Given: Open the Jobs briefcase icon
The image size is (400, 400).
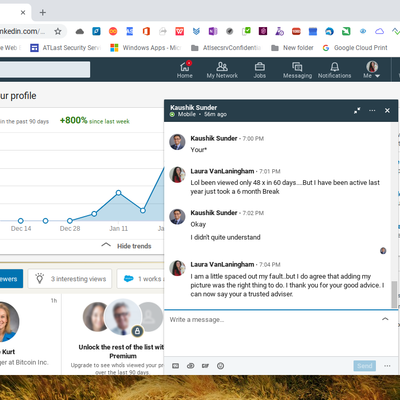Looking at the screenshot, I should 260,70.
